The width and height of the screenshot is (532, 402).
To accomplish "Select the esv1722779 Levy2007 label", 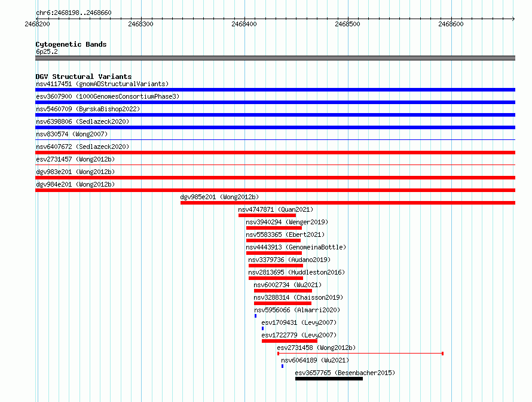I will (299, 335).
